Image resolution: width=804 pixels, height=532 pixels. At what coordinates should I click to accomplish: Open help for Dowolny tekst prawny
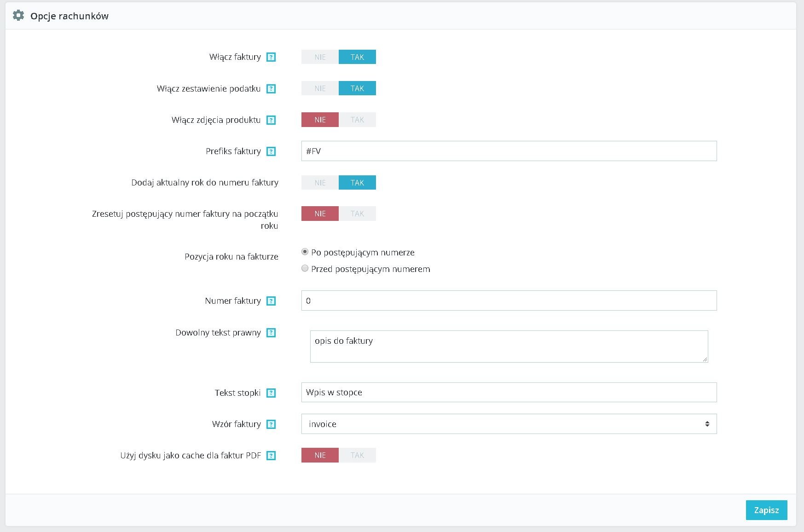tap(271, 333)
